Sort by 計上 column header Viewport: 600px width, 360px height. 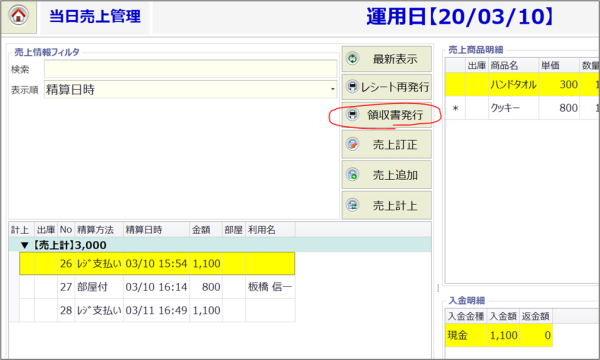coord(21,230)
